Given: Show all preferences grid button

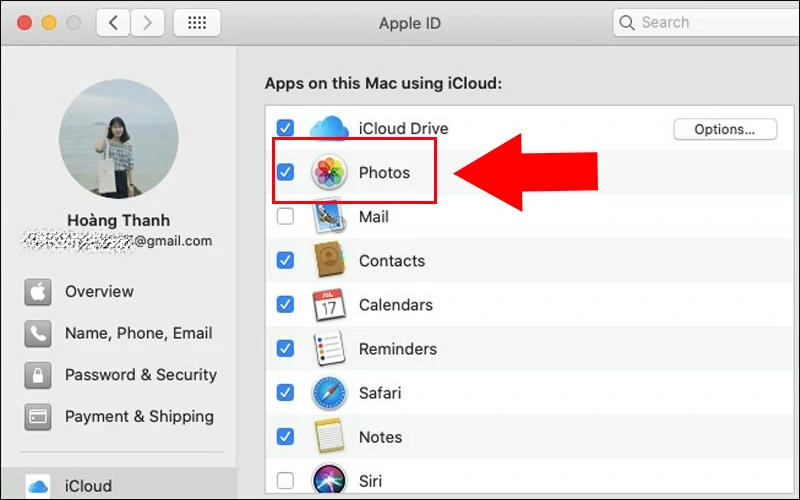Looking at the screenshot, I should (x=197, y=22).
